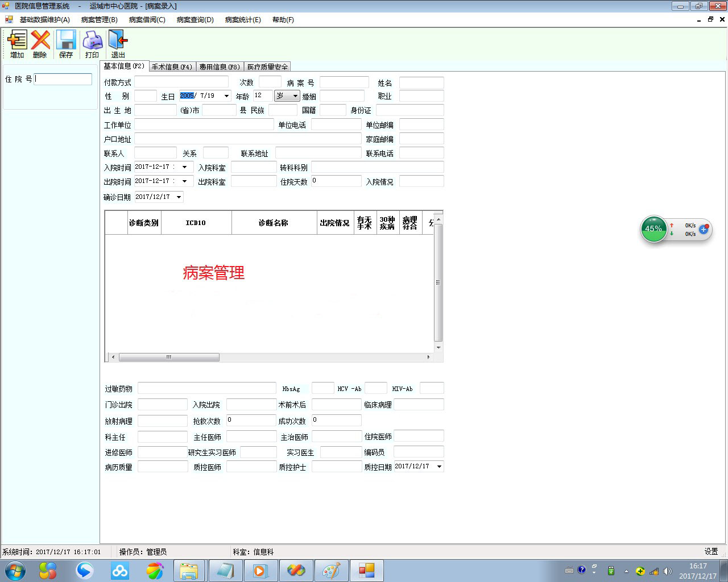Click the 删除 (Delete) toolbar icon
The height and width of the screenshot is (582, 728).
click(40, 44)
